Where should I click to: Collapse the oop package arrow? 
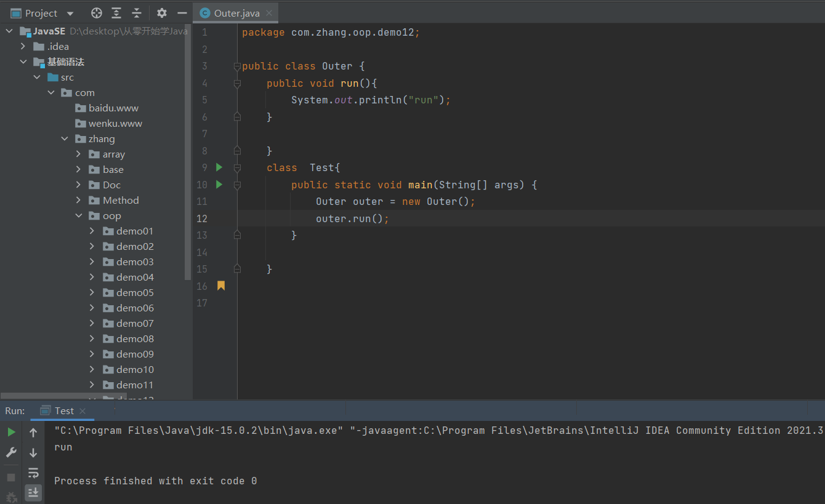tap(78, 215)
